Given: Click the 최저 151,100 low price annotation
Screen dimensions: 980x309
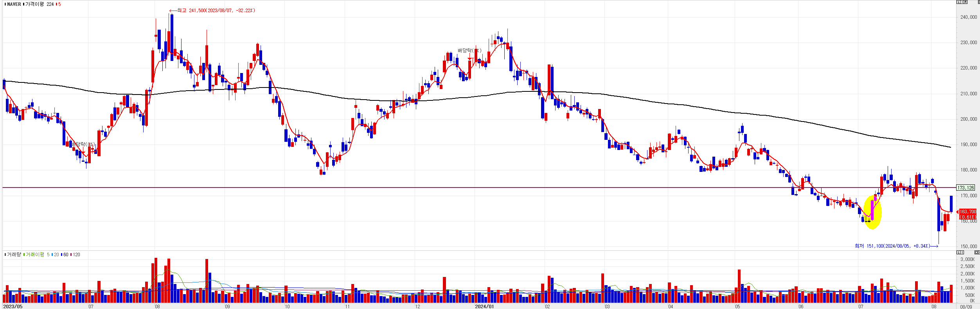Looking at the screenshot, I should [x=896, y=246].
